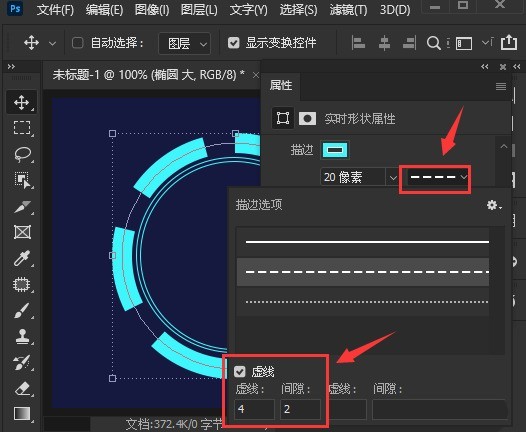
Task: Select the Move tool in the toolbox
Action: point(21,102)
